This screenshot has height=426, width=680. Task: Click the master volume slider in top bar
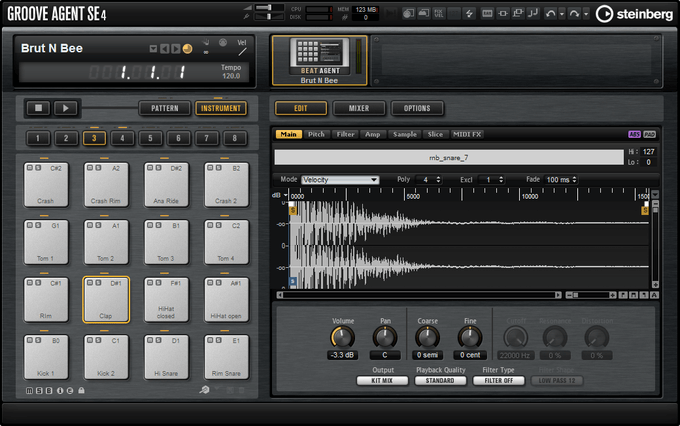pyautogui.click(x=269, y=7)
